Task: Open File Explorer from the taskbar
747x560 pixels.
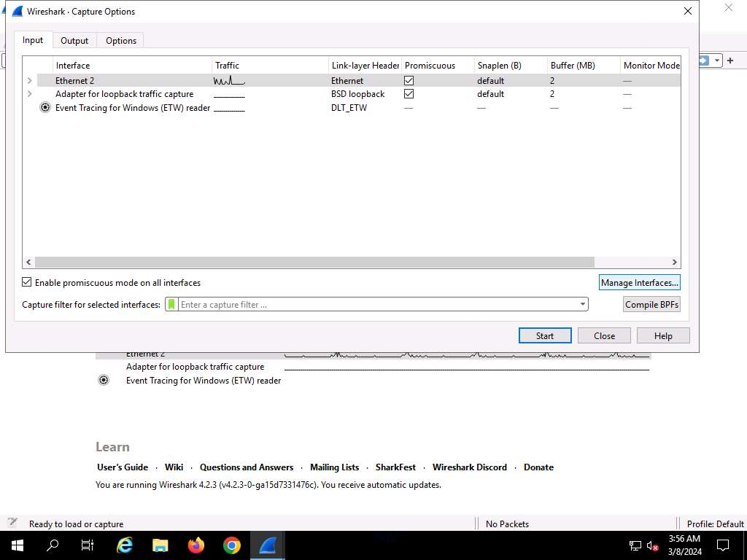Action: coord(160,545)
